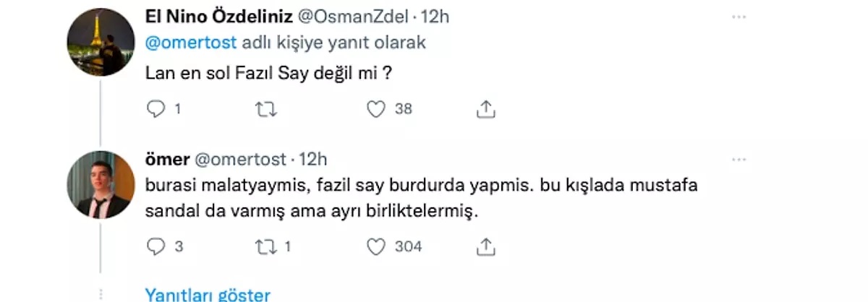868x302 pixels.
Task: Like the tweet with 38 likes
Action: point(375,109)
